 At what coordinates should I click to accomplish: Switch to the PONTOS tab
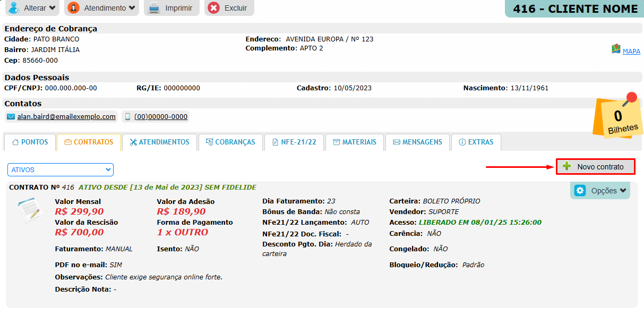[x=30, y=142]
